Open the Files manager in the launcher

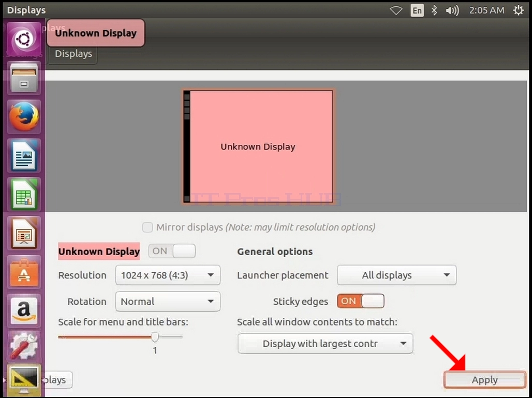pyautogui.click(x=24, y=78)
